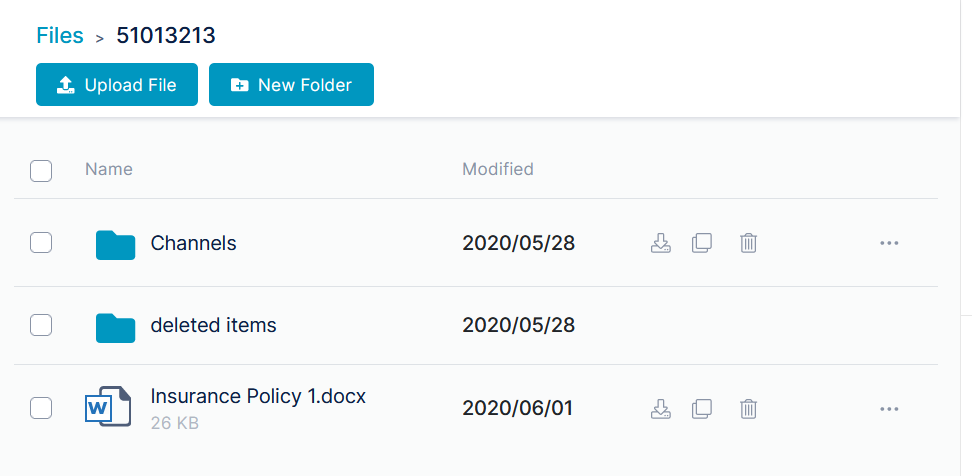Image resolution: width=972 pixels, height=476 pixels.
Task: Click the Channels folder icon
Action: [115, 245]
